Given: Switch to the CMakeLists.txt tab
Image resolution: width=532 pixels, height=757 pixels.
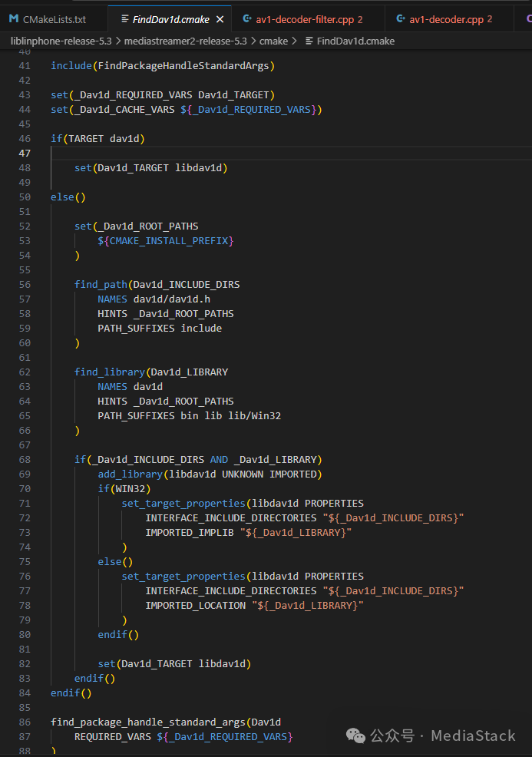Looking at the screenshot, I should point(54,19).
